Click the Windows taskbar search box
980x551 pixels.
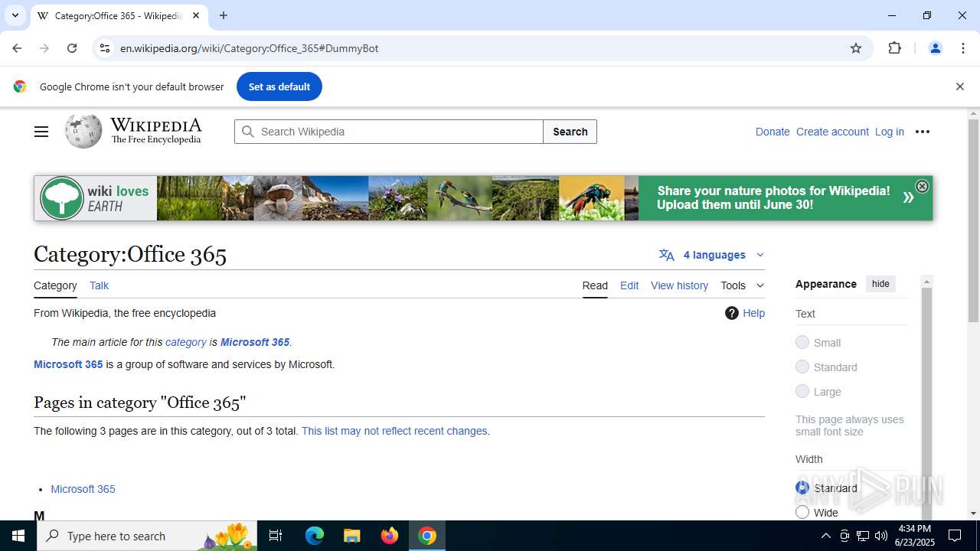coord(145,536)
